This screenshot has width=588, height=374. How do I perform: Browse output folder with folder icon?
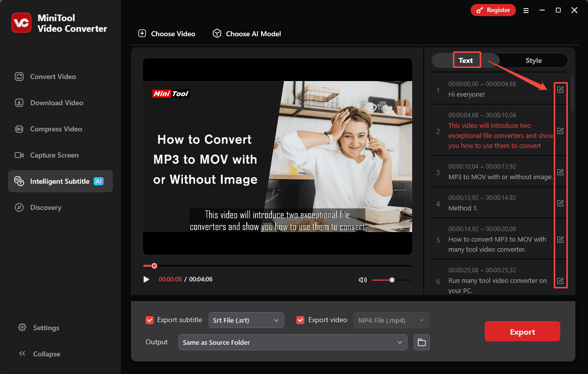[x=422, y=342]
